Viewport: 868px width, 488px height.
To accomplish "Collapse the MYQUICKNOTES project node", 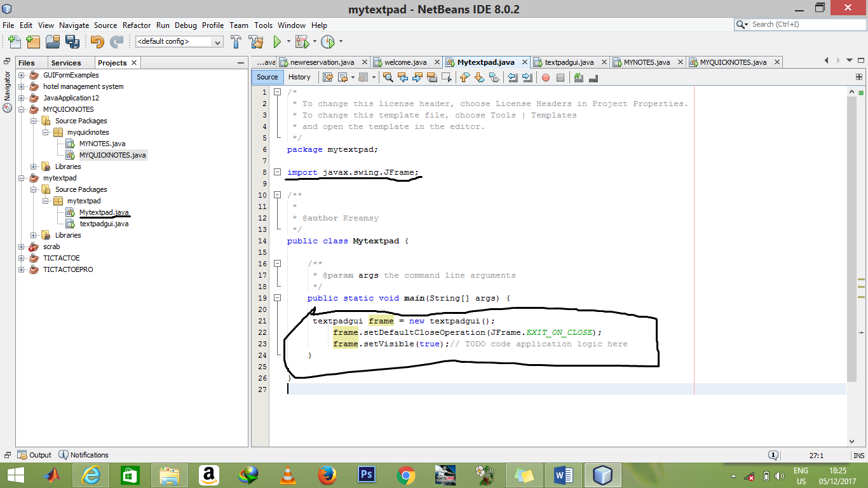I will [22, 109].
